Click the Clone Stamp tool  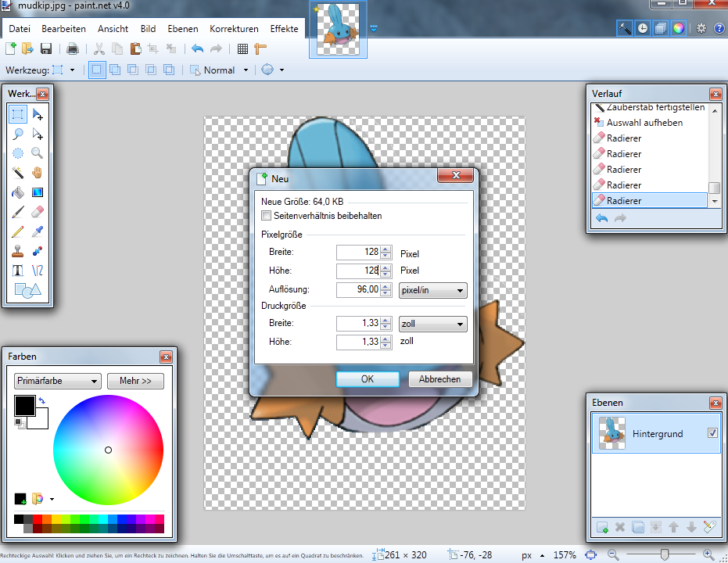pos(18,251)
